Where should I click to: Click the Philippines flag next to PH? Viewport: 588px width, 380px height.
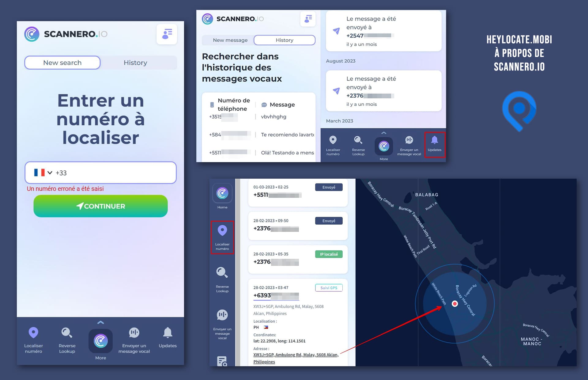266,327
